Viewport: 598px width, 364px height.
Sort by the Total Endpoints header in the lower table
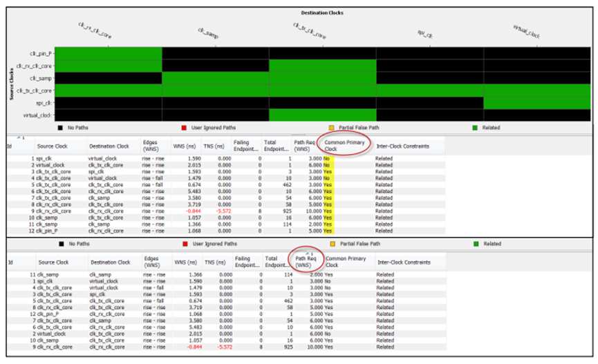point(277,262)
